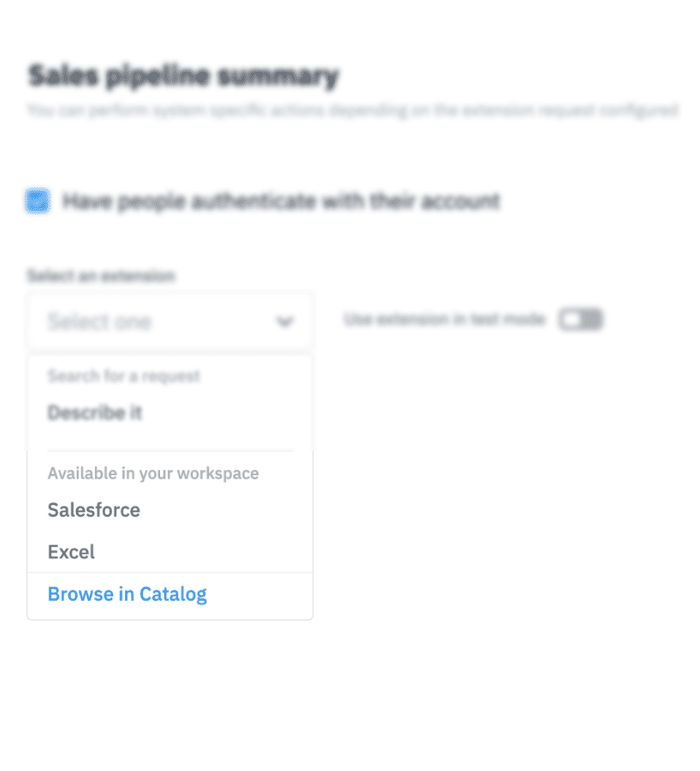Click the 'Use extension in test mode' label

[x=444, y=320]
